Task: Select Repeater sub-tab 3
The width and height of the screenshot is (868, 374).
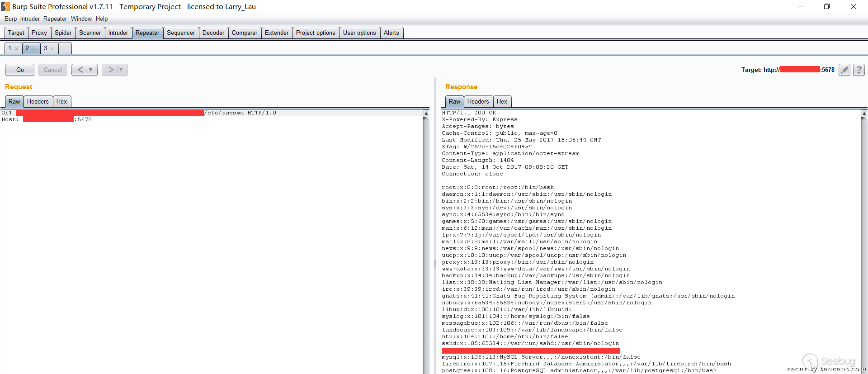Action: [45, 48]
